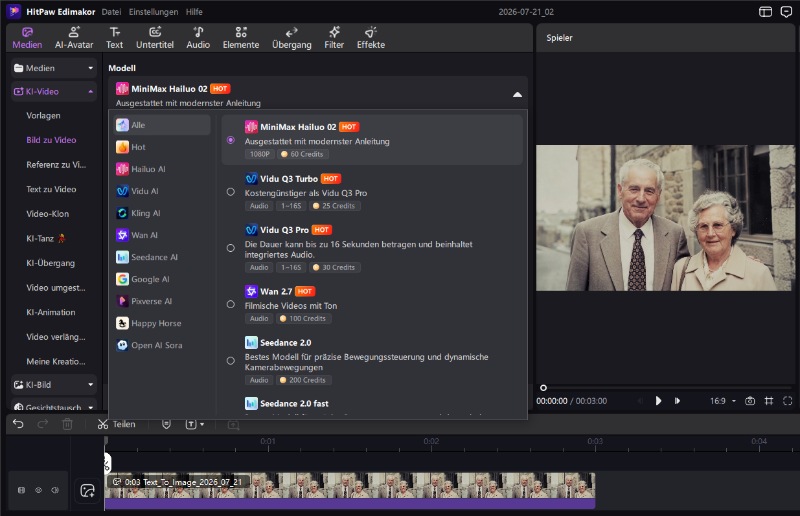Select the Vidu Q3 Turbo radio button
This screenshot has width=800, height=516.
click(x=231, y=192)
